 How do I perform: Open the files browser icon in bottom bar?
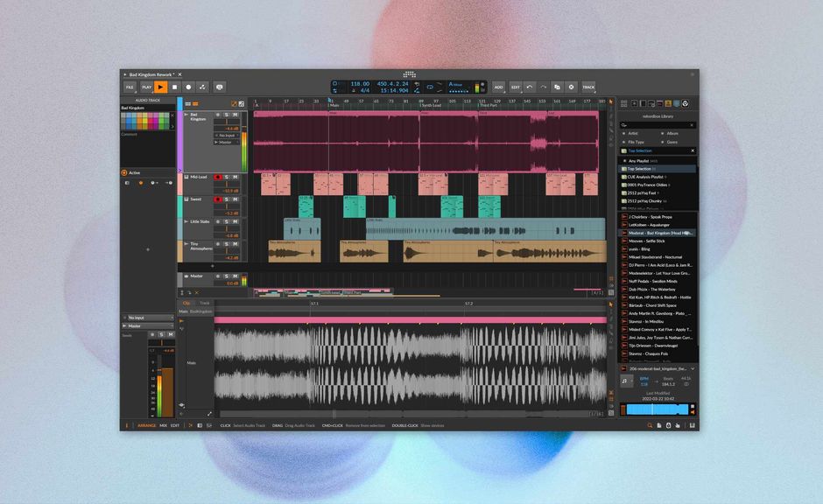click(659, 425)
